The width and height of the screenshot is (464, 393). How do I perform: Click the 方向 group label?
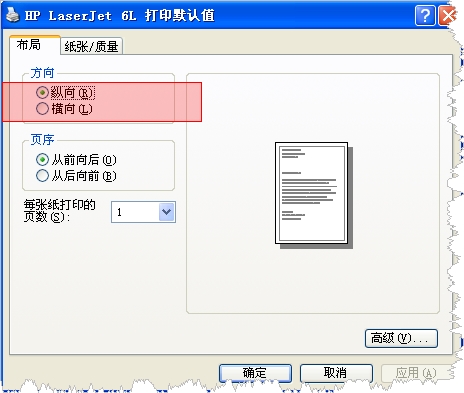[x=42, y=73]
